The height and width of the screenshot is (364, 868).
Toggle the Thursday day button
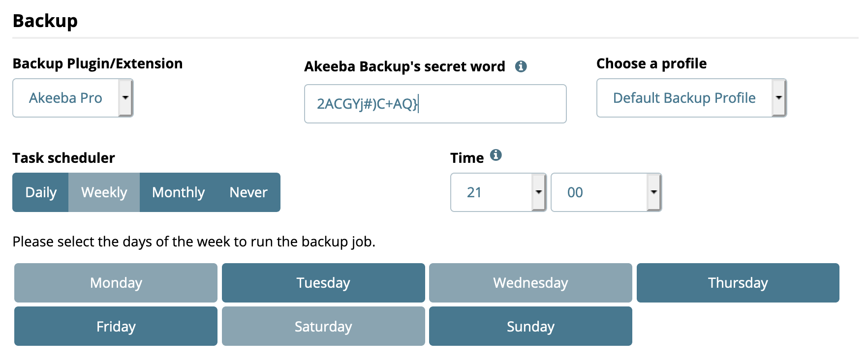738,283
